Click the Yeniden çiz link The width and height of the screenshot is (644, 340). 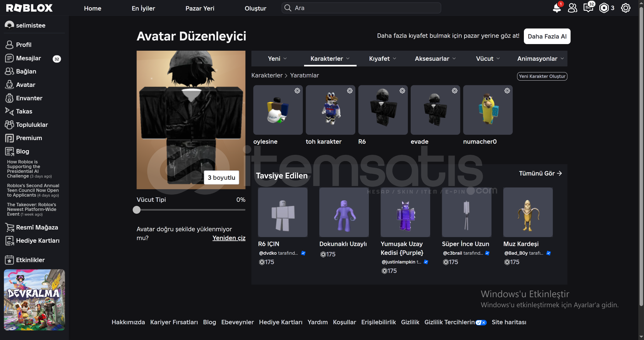[x=229, y=238]
